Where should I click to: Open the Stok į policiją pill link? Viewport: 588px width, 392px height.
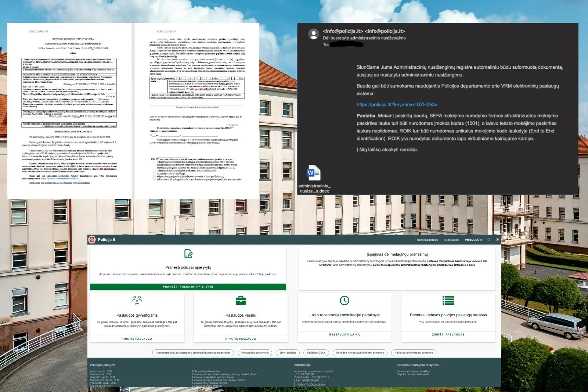click(x=288, y=353)
